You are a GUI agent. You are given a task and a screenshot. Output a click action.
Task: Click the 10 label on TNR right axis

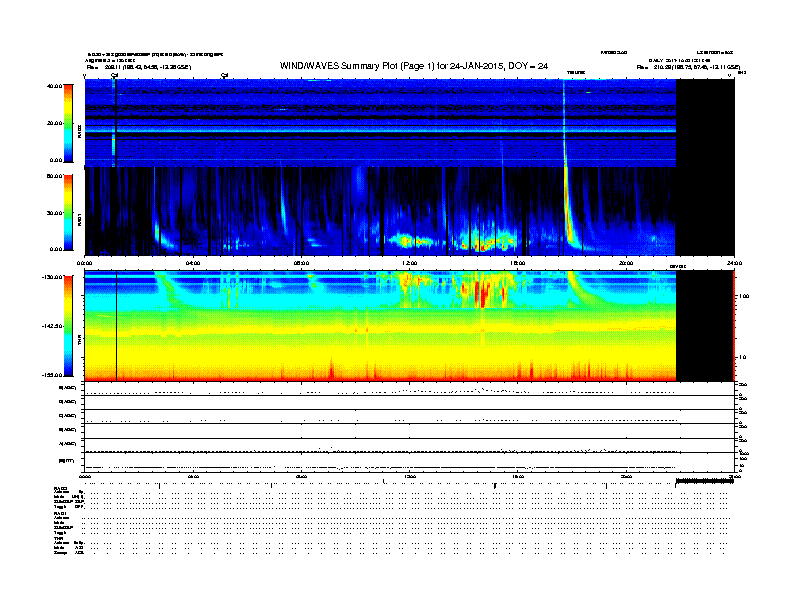[x=742, y=357]
